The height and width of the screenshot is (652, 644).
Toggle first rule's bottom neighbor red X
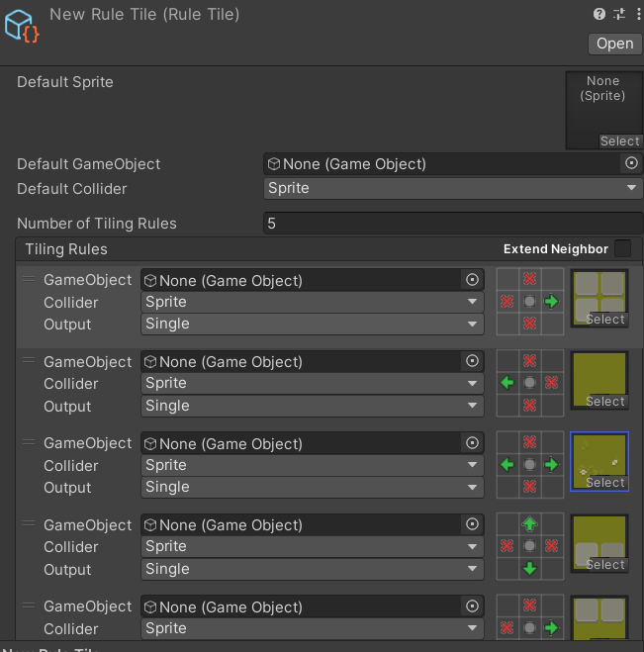[x=529, y=324]
